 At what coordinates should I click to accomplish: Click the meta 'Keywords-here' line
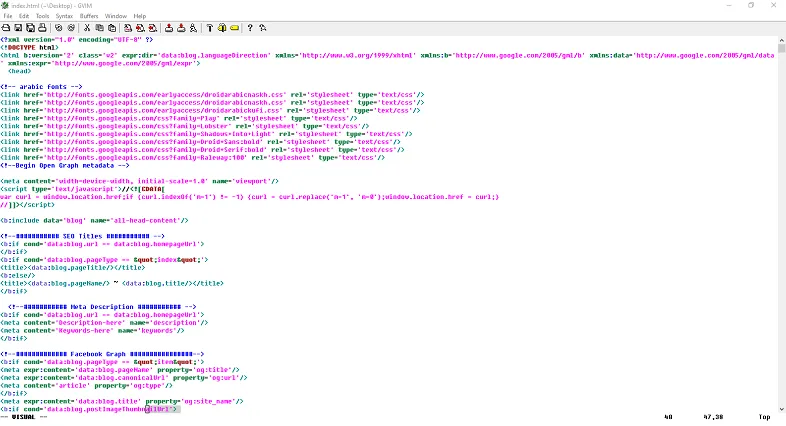[92, 331]
